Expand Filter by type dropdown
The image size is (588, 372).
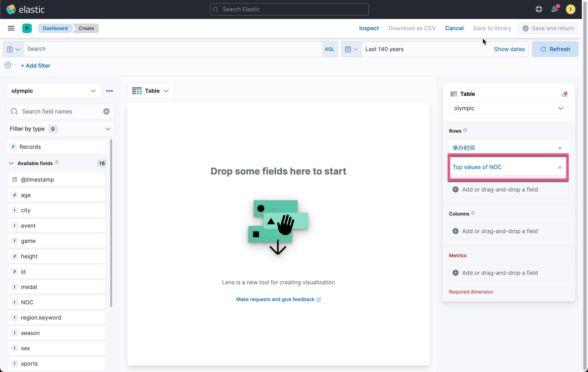60,129
